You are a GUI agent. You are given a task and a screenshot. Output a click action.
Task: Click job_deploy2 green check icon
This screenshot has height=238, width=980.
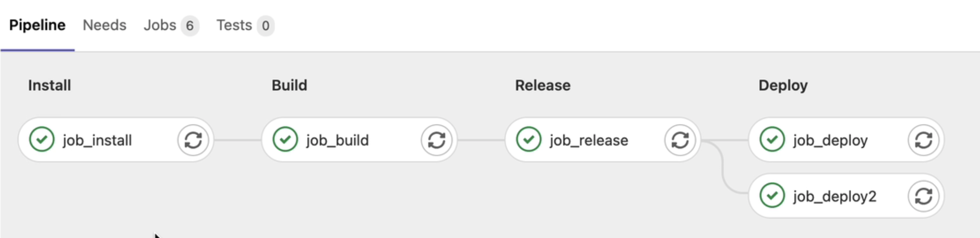[x=772, y=195]
